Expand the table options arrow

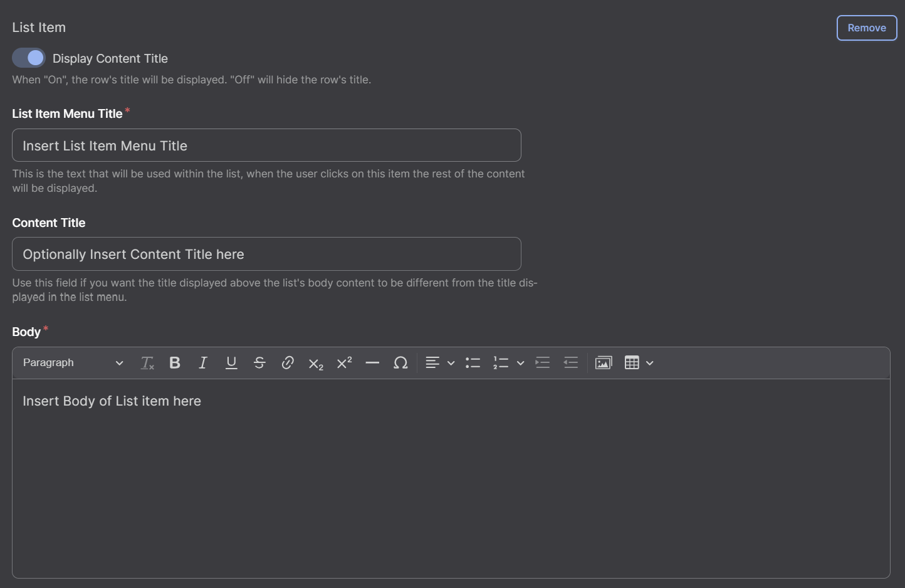(x=650, y=363)
